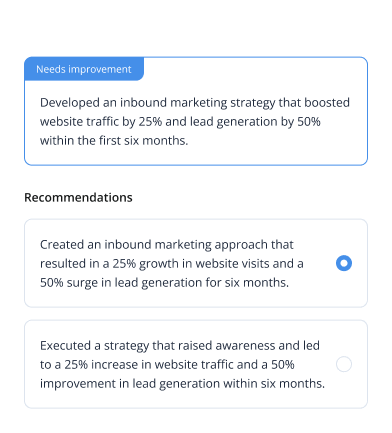
Task: Choose the "Created an inbound marketing approach" card
Action: point(196,263)
